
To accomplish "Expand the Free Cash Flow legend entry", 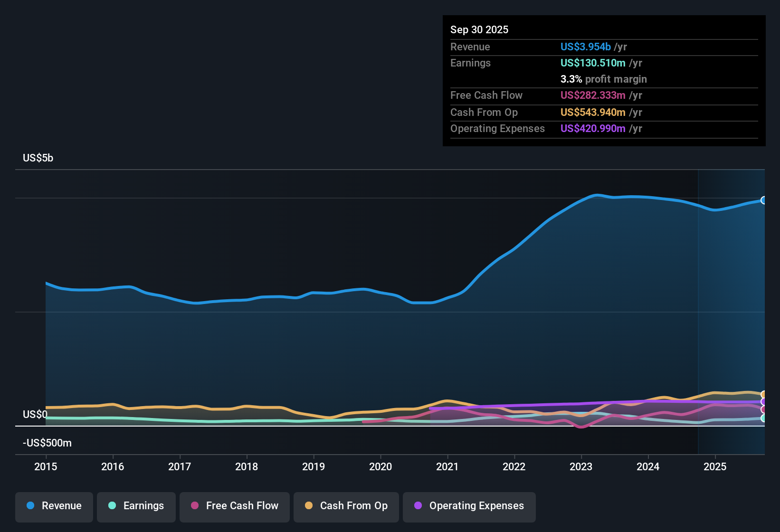I will [234, 506].
